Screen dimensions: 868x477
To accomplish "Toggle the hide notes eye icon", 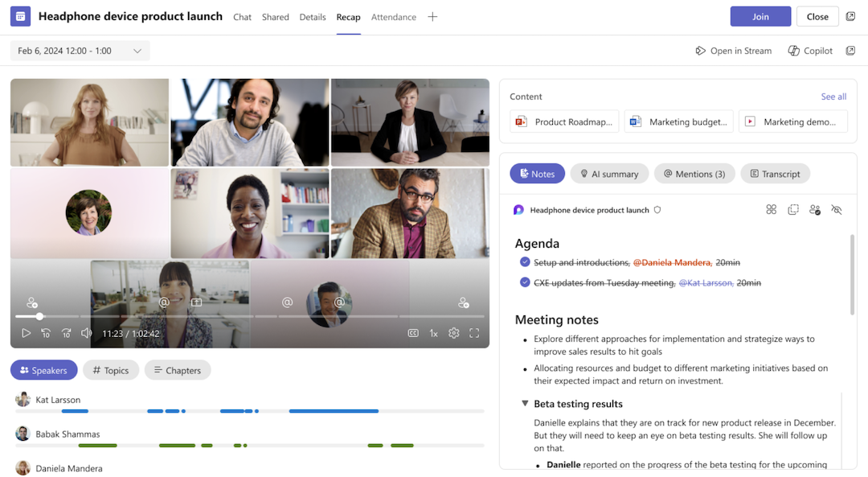I will pos(837,210).
